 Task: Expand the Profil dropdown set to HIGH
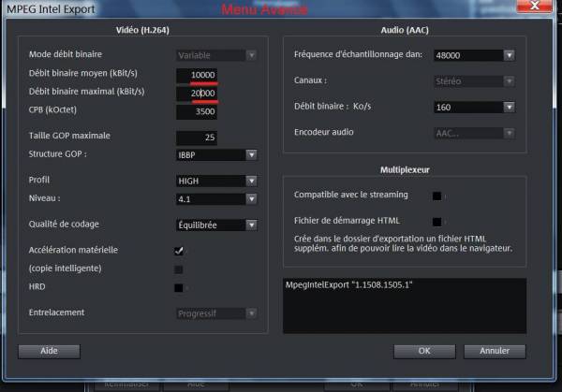(x=216, y=181)
